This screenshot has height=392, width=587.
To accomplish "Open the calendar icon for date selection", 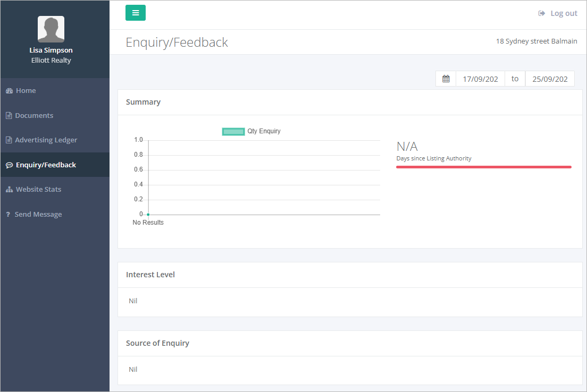I will pos(446,78).
